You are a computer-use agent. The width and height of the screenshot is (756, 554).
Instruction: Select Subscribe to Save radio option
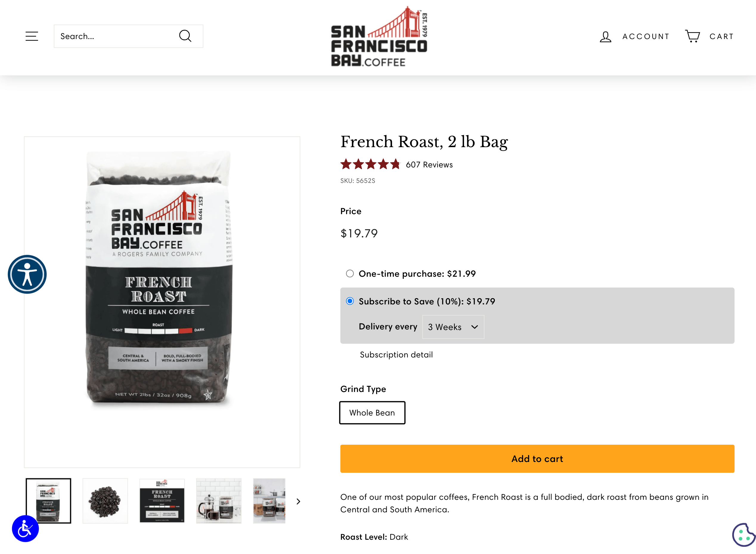[x=350, y=301]
